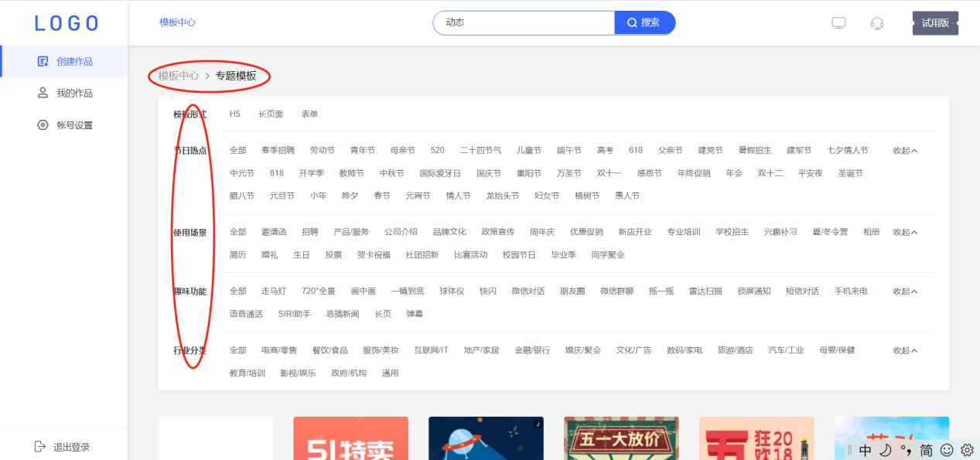This screenshot has width=980, height=460.
Task: Collapse the 使用场景 row with 收起
Action: (x=905, y=232)
